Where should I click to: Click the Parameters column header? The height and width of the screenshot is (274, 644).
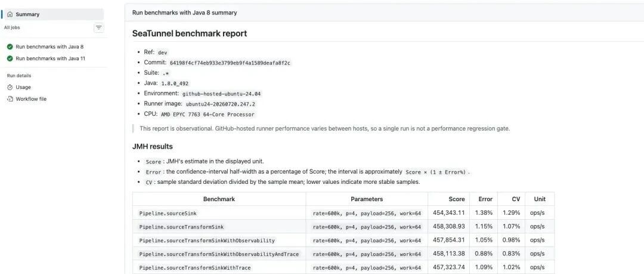point(367,199)
